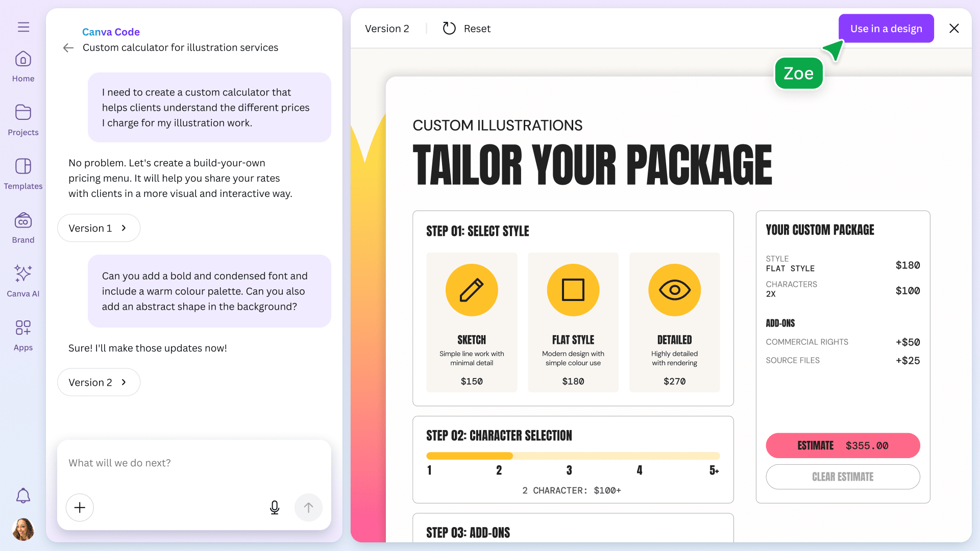This screenshot has height=551, width=980.
Task: Choose the Detailed style card
Action: [x=674, y=322]
